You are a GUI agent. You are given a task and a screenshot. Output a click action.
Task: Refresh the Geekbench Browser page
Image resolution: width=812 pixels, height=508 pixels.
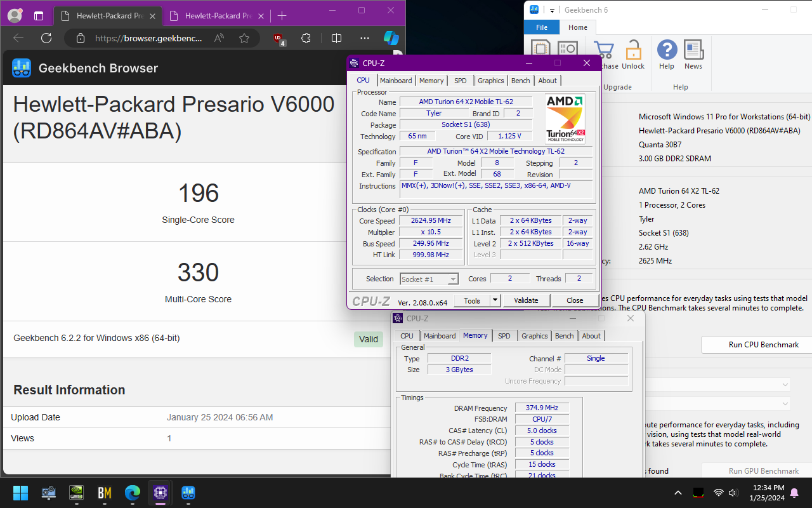[x=46, y=38]
